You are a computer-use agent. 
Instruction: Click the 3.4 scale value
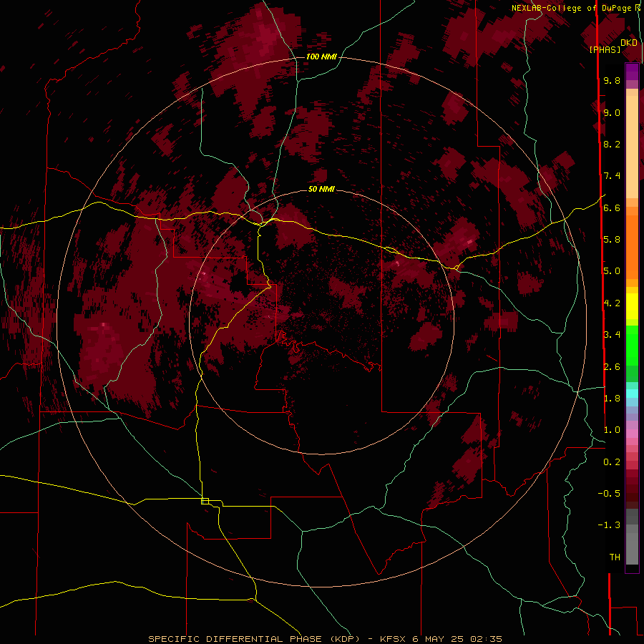(612, 335)
